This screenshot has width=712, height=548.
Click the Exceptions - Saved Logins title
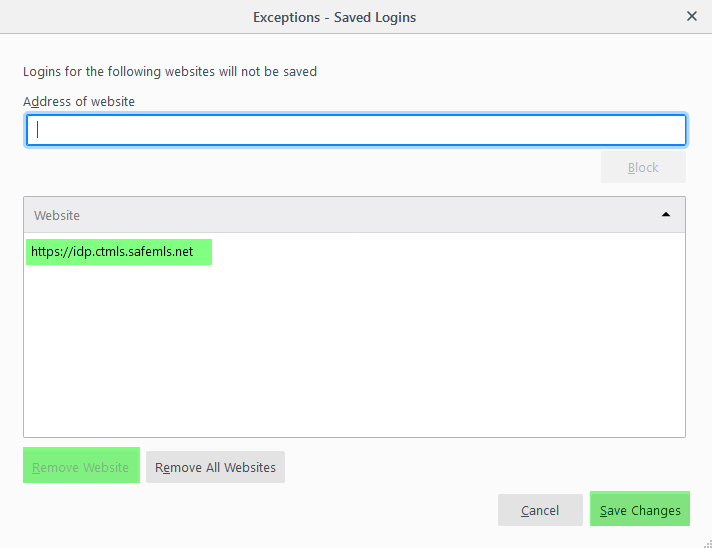[334, 17]
